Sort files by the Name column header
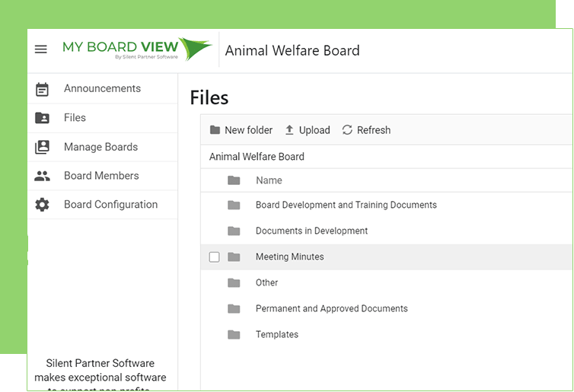Screen dimensions: 574x392 point(269,180)
